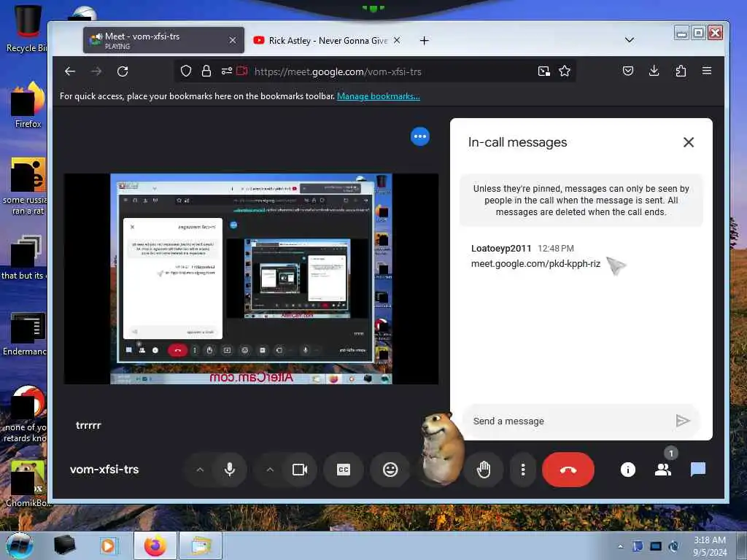Viewport: 747px width, 560px height.
Task: Open the blue tile options dots
Action: 419,136
